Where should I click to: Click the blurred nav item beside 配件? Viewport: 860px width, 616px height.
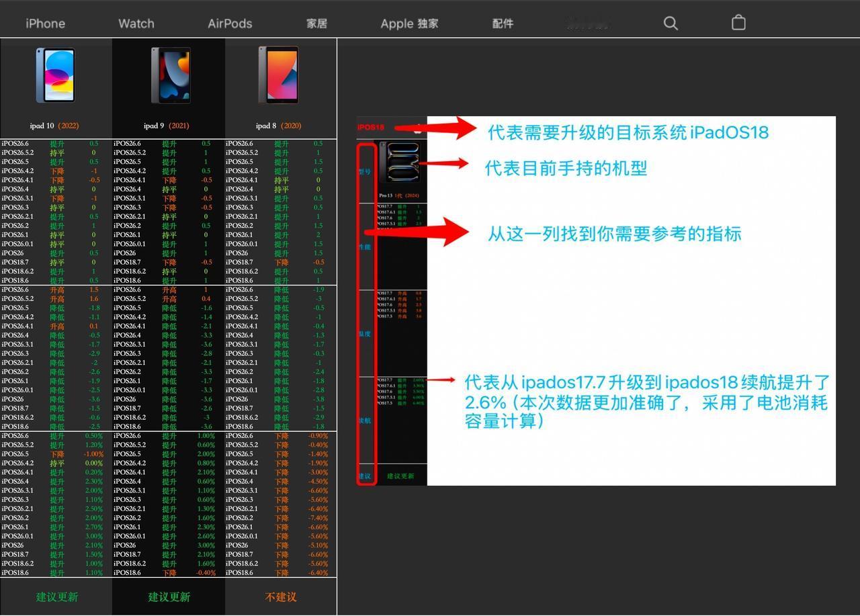click(x=587, y=24)
